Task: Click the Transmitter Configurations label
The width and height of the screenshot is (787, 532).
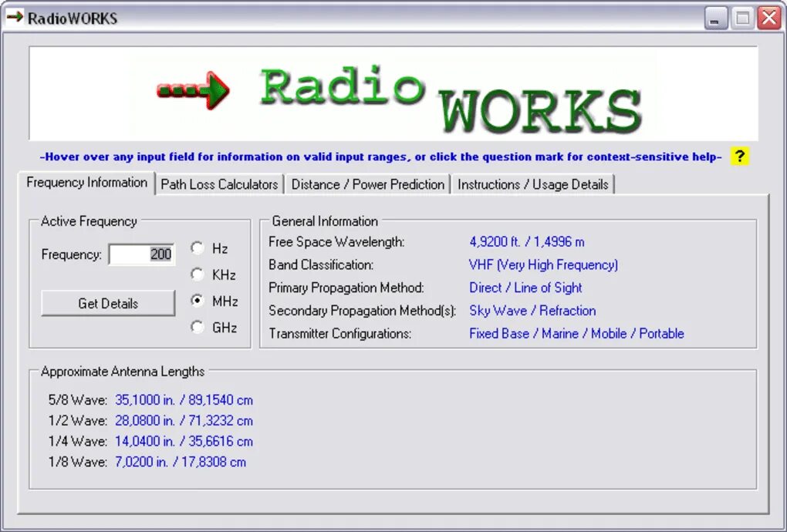Action: coord(339,333)
